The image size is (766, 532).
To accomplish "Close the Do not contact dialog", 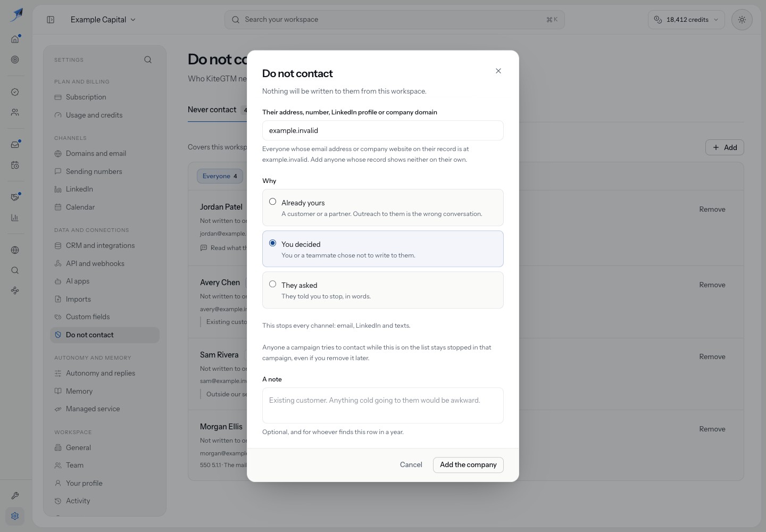I will click(x=498, y=71).
